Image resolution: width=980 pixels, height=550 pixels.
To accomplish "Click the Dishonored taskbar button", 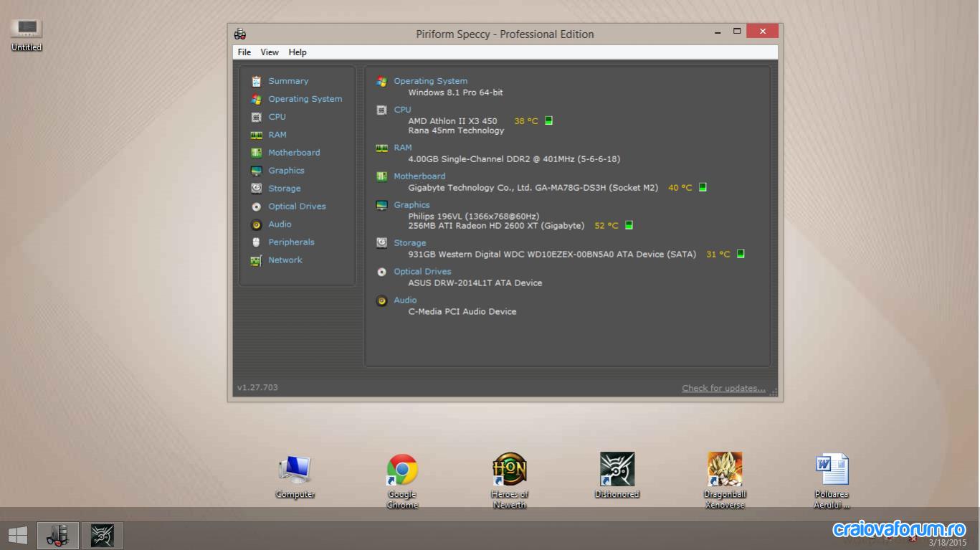I will [103, 535].
